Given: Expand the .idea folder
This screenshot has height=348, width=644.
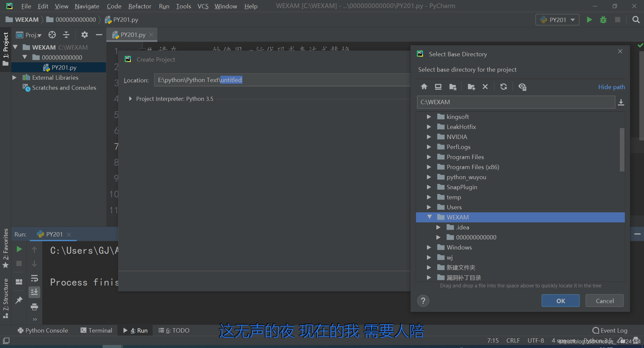Looking at the screenshot, I should (438, 227).
